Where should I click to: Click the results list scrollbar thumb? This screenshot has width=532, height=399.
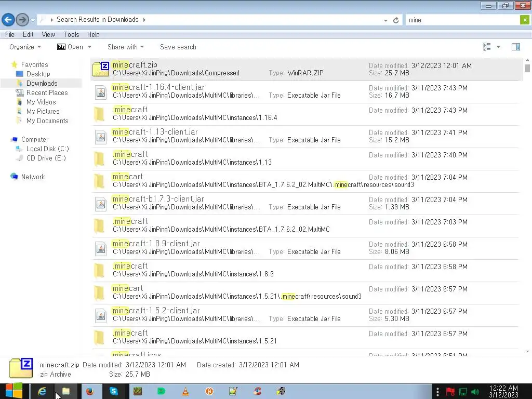pyautogui.click(x=527, y=68)
